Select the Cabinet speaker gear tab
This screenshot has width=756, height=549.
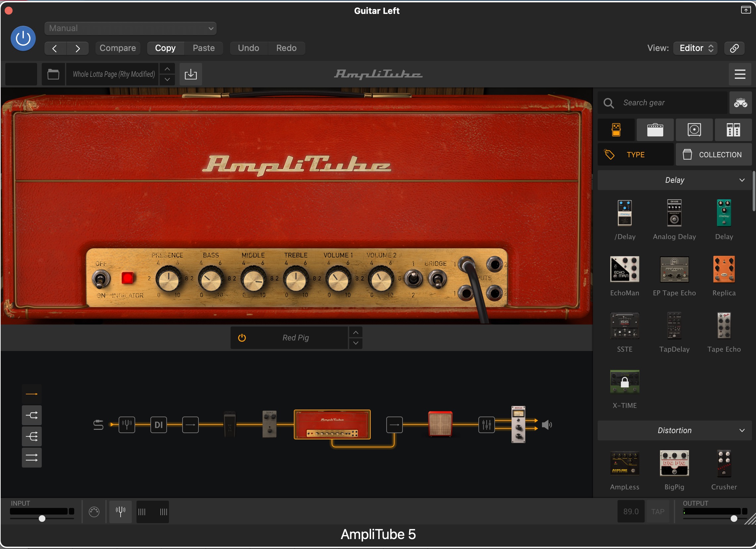(x=694, y=130)
